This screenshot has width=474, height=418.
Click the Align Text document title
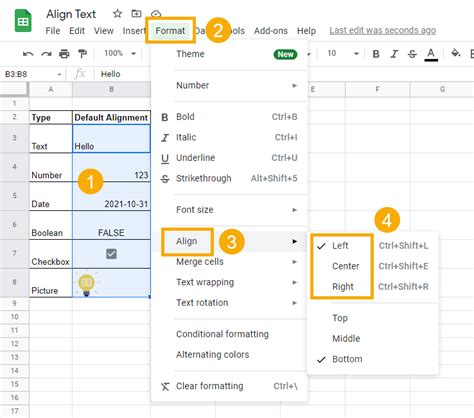(71, 14)
